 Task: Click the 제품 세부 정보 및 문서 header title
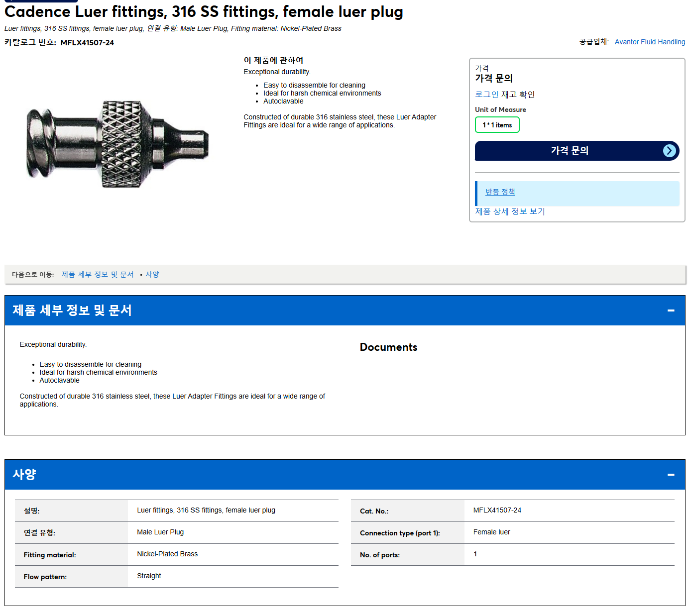click(72, 310)
